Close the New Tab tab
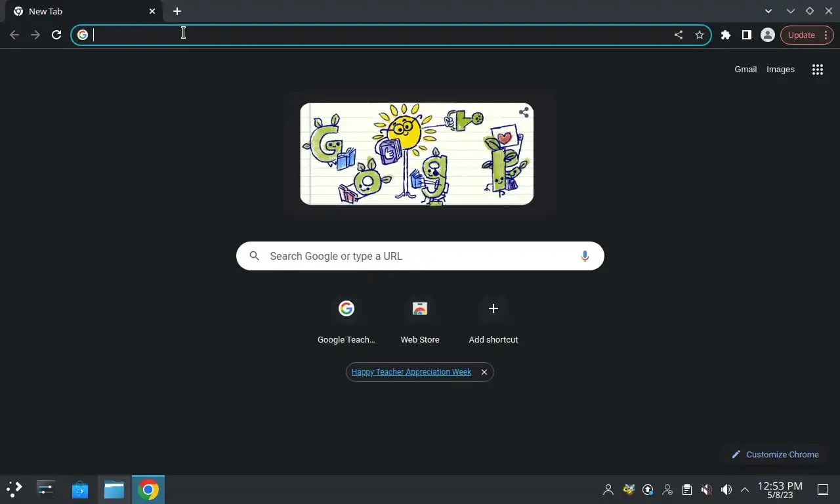840x504 pixels. click(152, 11)
